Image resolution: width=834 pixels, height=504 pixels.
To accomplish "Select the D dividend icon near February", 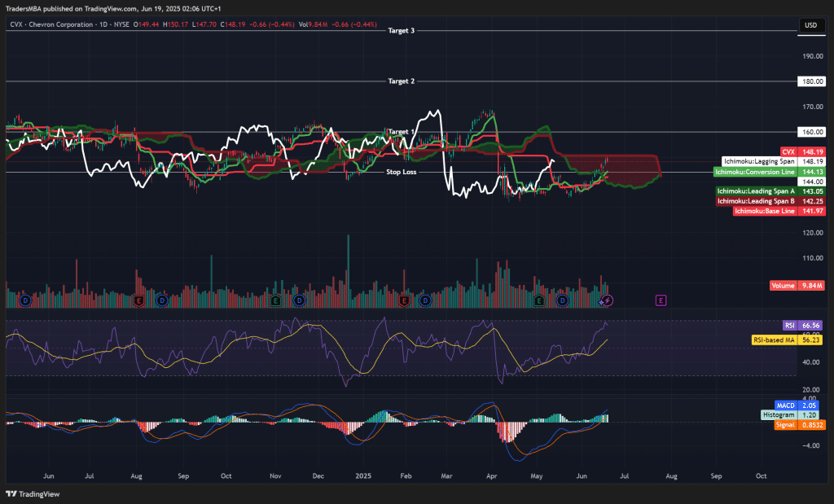I will click(424, 300).
